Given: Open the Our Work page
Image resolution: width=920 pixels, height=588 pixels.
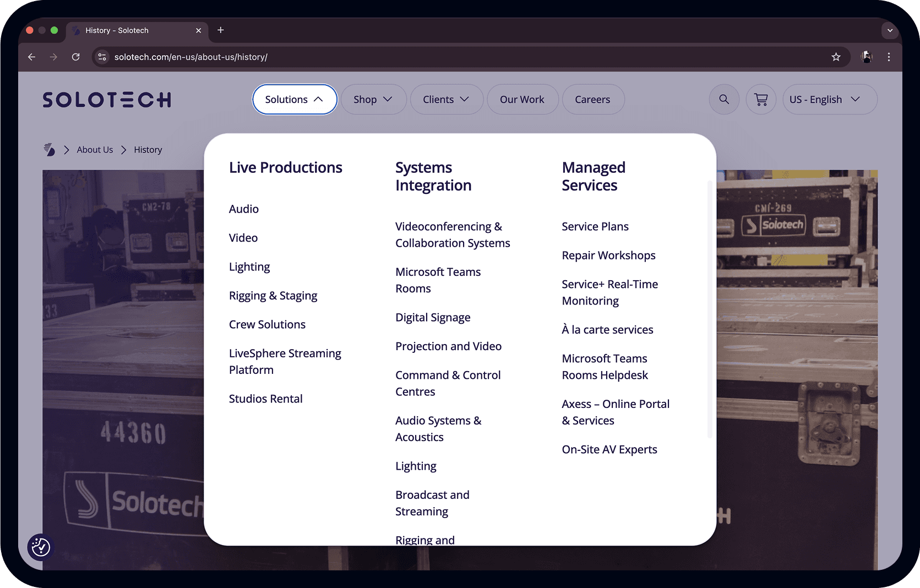Looking at the screenshot, I should coord(522,99).
